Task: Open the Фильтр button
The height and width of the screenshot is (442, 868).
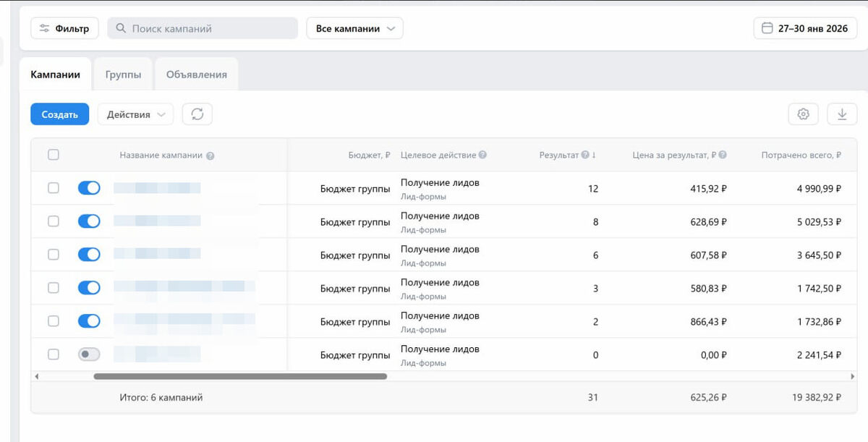Action: pos(64,29)
